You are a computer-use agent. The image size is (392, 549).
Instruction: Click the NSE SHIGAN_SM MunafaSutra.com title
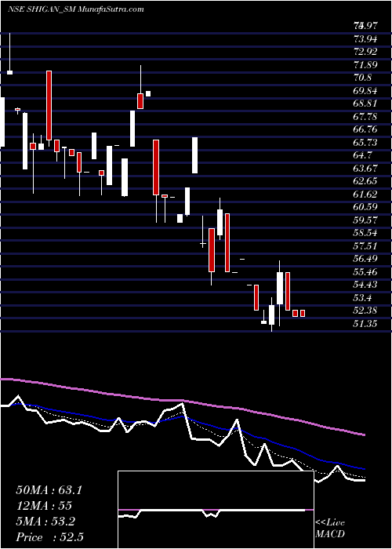tap(75, 9)
